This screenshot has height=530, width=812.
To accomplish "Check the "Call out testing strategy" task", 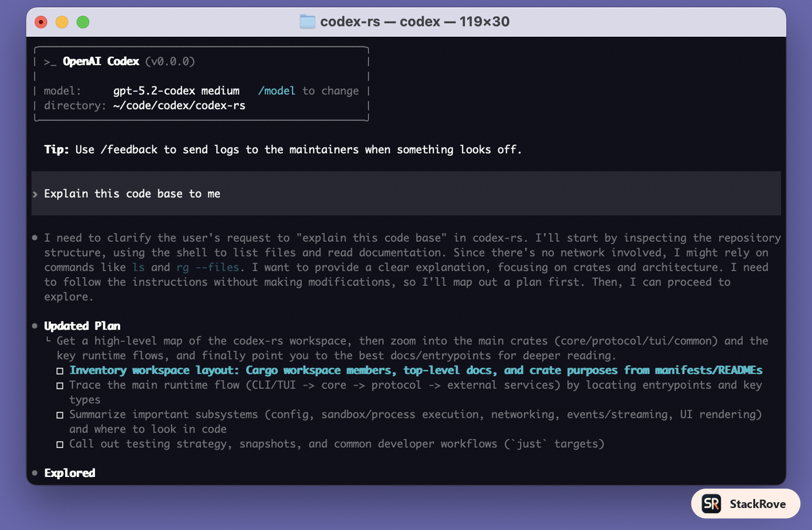I will pos(59,444).
